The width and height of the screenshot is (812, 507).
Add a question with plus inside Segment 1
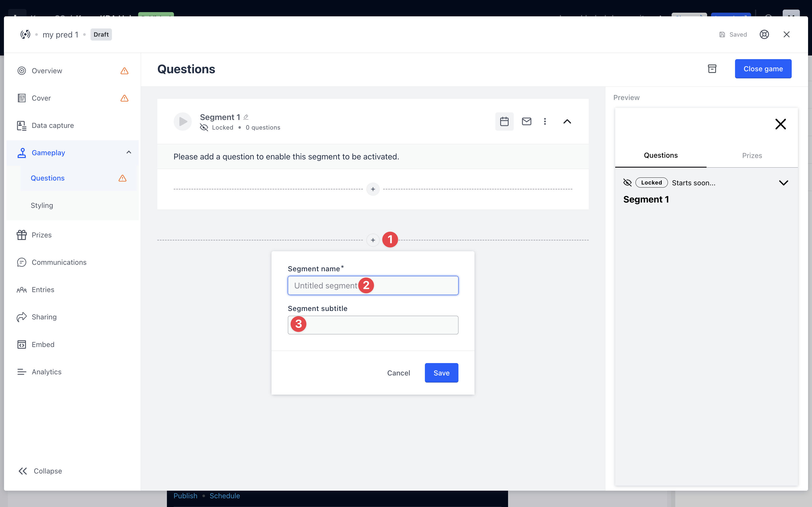[x=373, y=189]
